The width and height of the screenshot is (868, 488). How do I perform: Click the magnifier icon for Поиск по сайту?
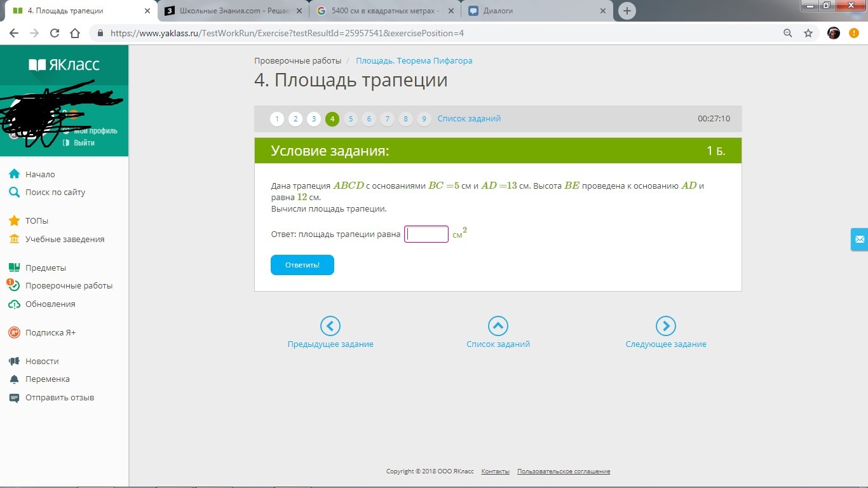pyautogui.click(x=14, y=192)
